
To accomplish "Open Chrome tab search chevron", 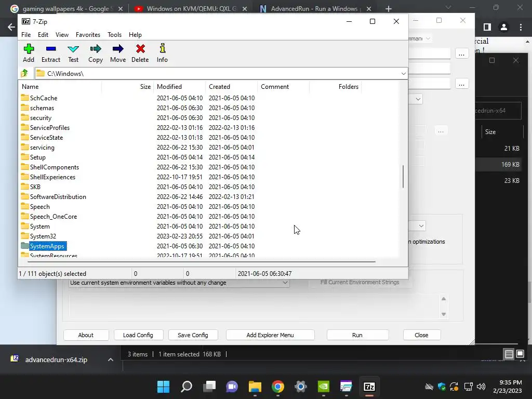I will 448,7.
